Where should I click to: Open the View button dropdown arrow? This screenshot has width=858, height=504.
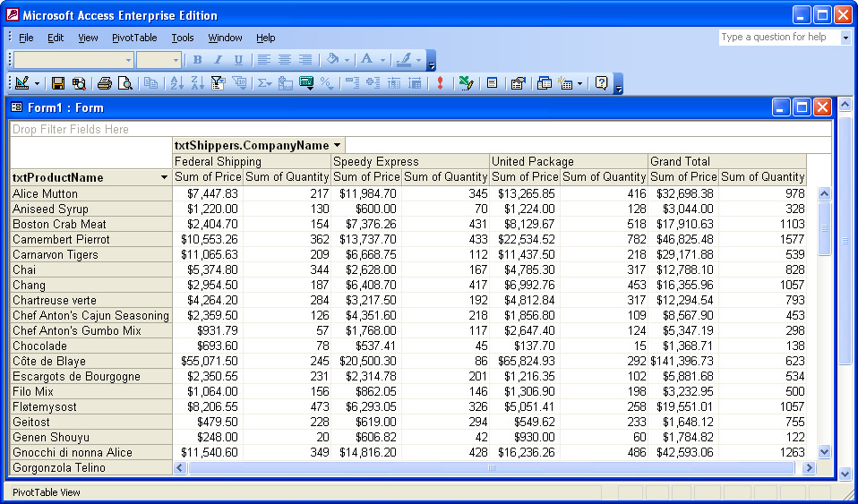pos(37,83)
